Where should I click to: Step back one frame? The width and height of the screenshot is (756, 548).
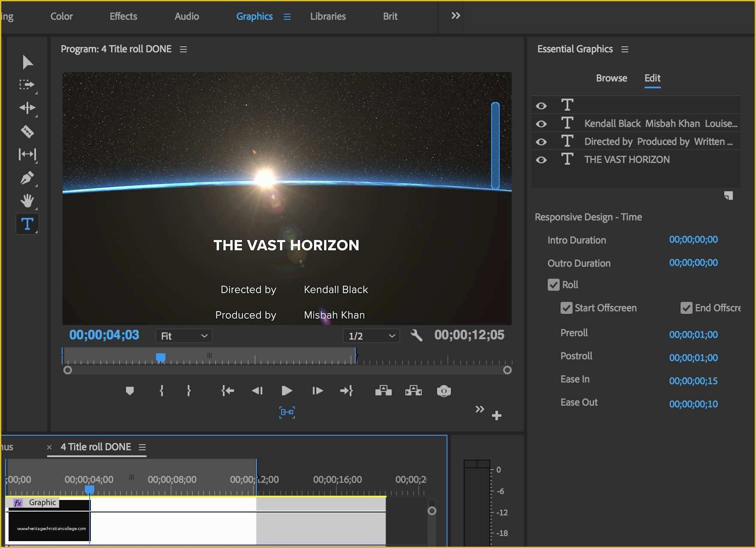point(257,391)
